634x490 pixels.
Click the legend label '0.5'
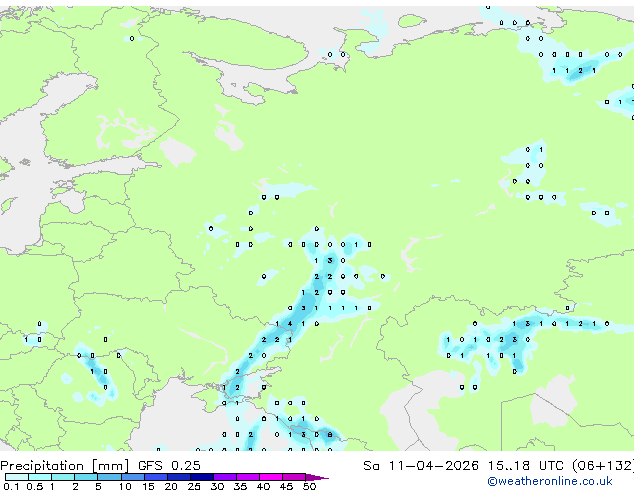pyautogui.click(x=34, y=486)
